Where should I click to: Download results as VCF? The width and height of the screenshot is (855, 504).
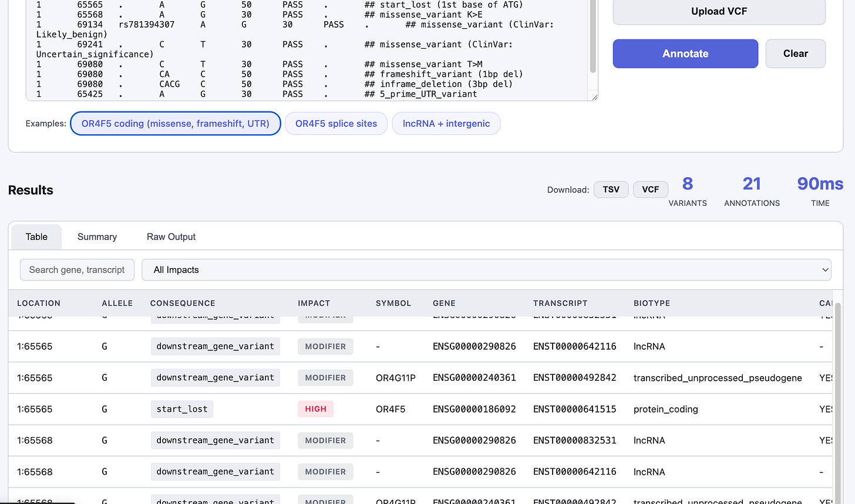click(651, 190)
